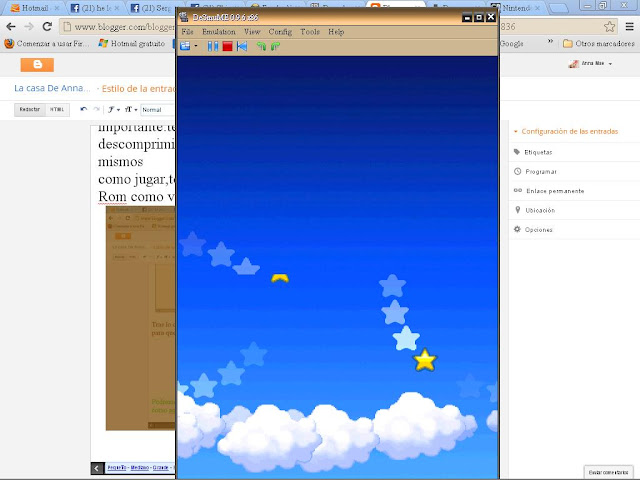Click the Programar clock icon
Viewport: 640px width, 480px height.
[x=518, y=171]
